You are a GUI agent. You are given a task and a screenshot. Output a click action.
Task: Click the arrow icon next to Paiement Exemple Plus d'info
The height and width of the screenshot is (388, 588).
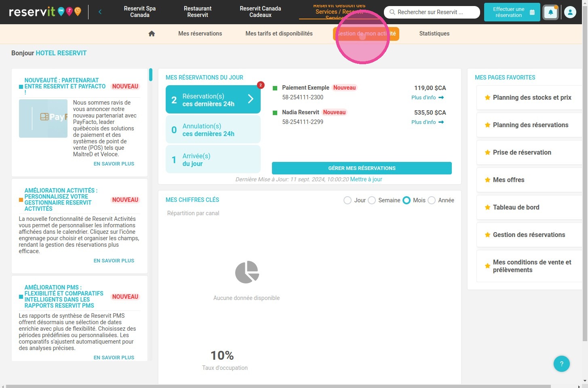[x=441, y=97]
